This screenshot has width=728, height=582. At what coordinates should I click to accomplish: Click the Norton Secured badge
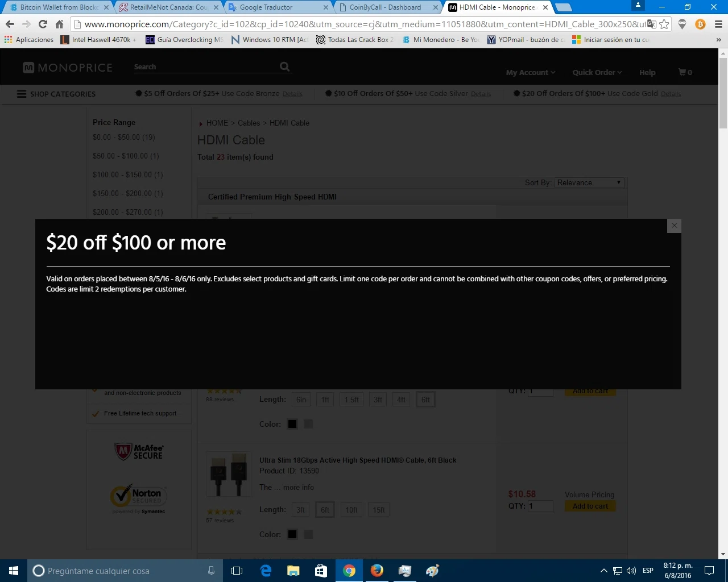pyautogui.click(x=139, y=498)
